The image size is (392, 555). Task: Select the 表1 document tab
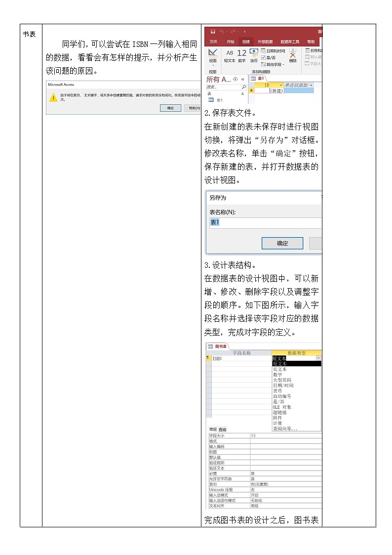pyautogui.click(x=258, y=78)
